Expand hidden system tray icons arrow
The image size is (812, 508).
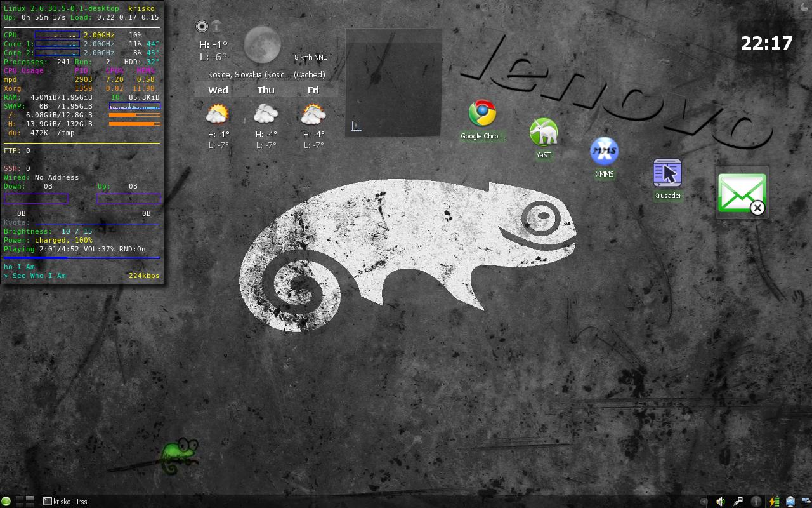704,502
